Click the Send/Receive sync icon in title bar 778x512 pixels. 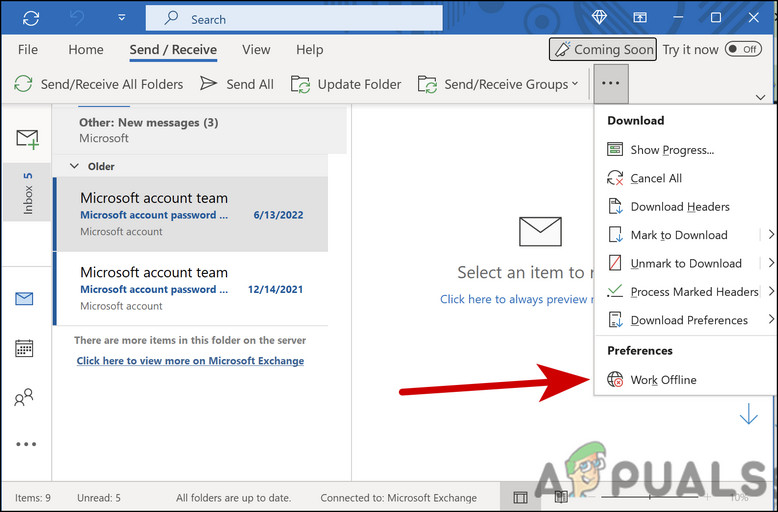click(x=31, y=18)
